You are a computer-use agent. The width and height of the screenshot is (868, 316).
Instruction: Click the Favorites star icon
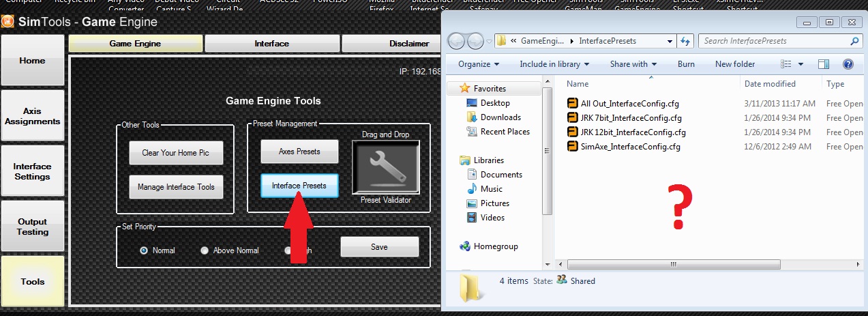pyautogui.click(x=464, y=88)
